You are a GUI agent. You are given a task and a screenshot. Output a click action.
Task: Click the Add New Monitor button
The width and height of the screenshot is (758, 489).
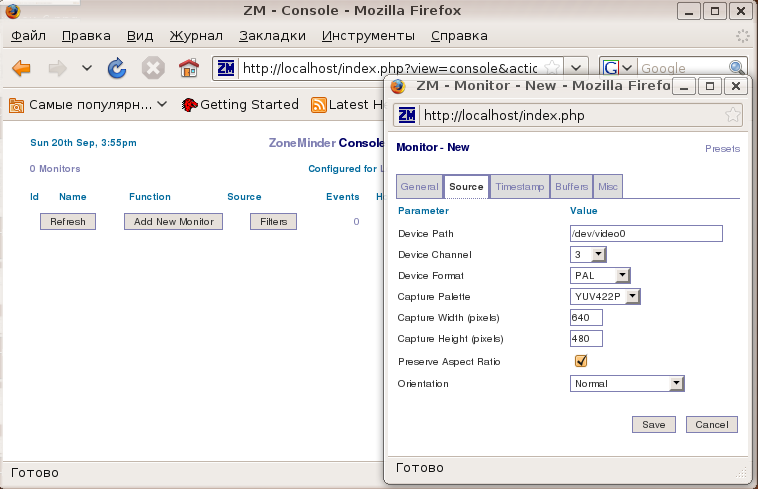pos(174,221)
